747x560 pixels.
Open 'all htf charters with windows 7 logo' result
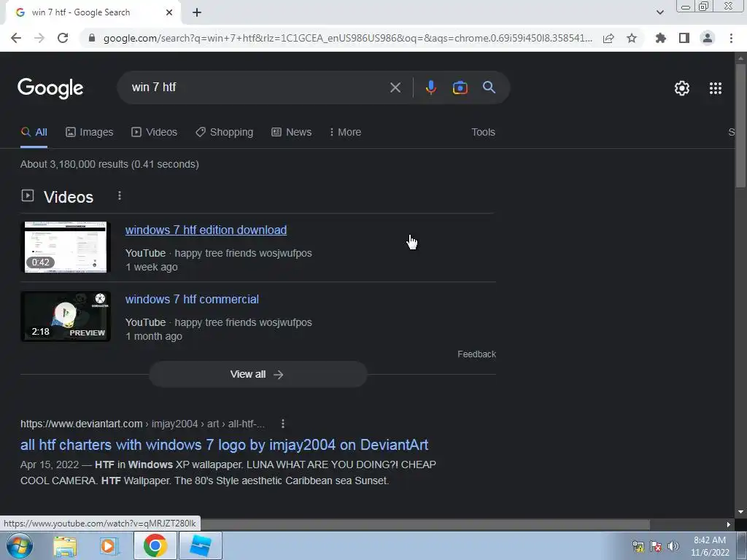(224, 445)
